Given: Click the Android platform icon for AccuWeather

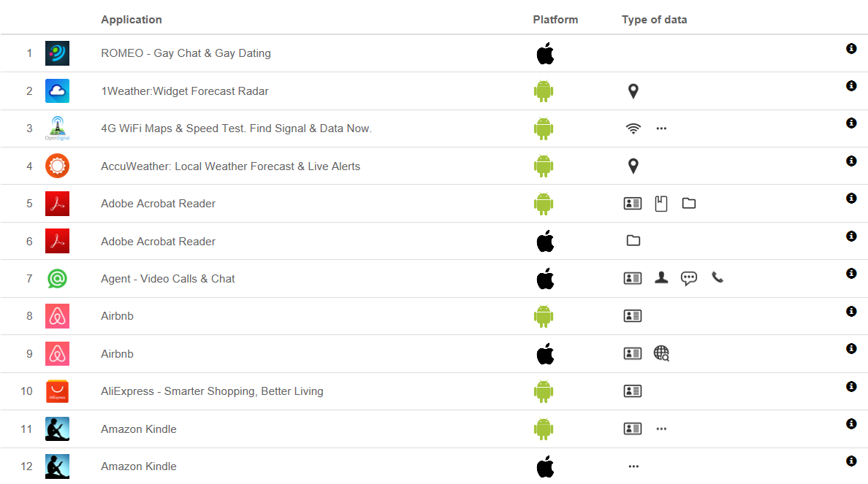Looking at the screenshot, I should click(543, 166).
